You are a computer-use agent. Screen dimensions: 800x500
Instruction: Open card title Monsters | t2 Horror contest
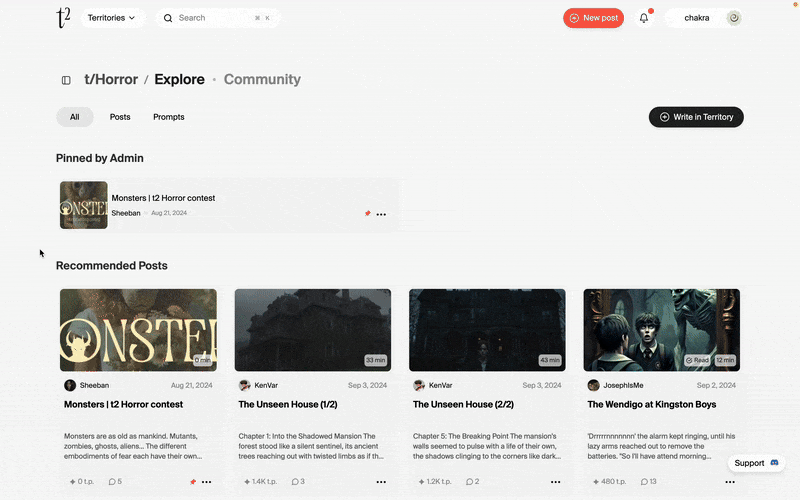tap(123, 405)
